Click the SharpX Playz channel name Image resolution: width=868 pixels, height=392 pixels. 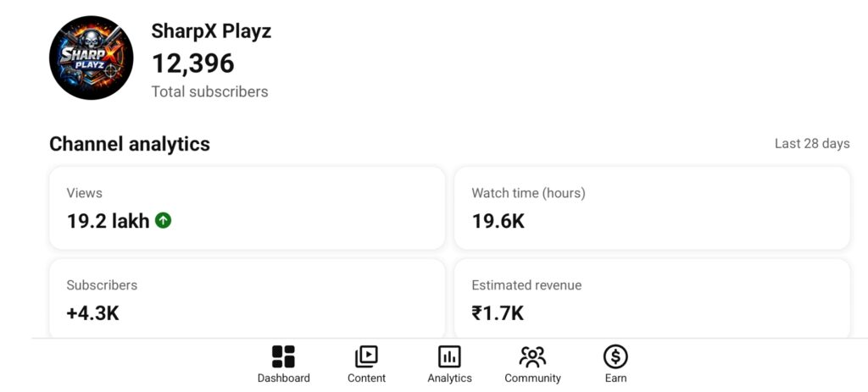[x=211, y=31]
